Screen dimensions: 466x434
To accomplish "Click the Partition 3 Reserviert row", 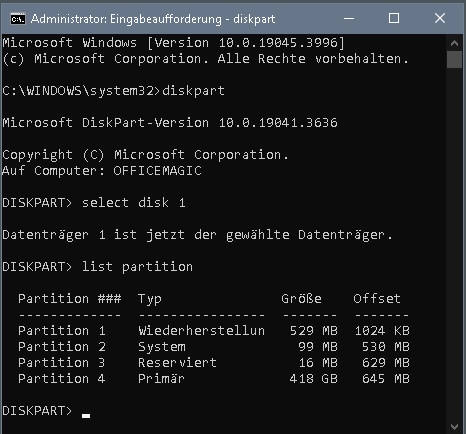I will tap(214, 363).
